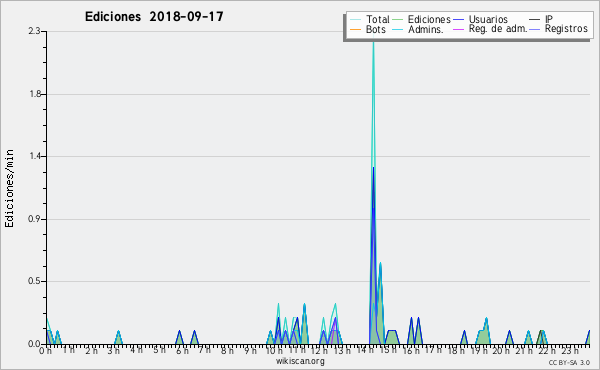Click the x-axis label '15 h'
Image resolution: width=600 pixels, height=370 pixels.
[x=388, y=350]
